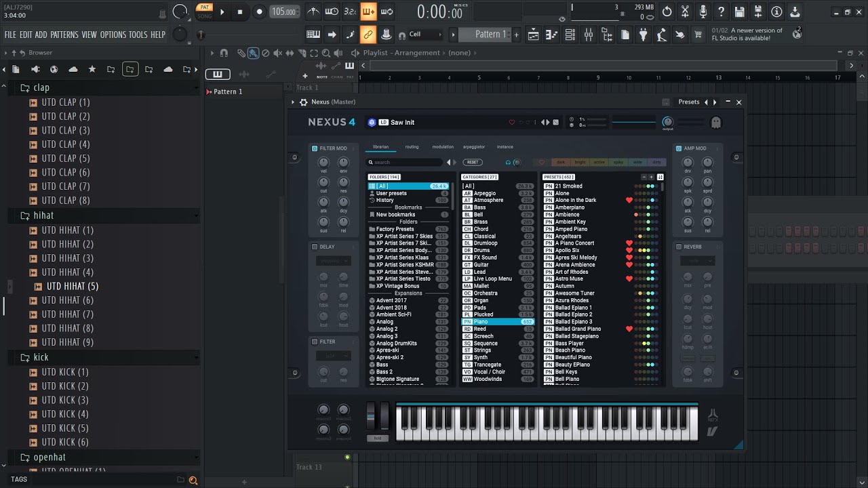868x488 pixels.
Task: Switch to the arpeggiator tab
Action: [474, 147]
